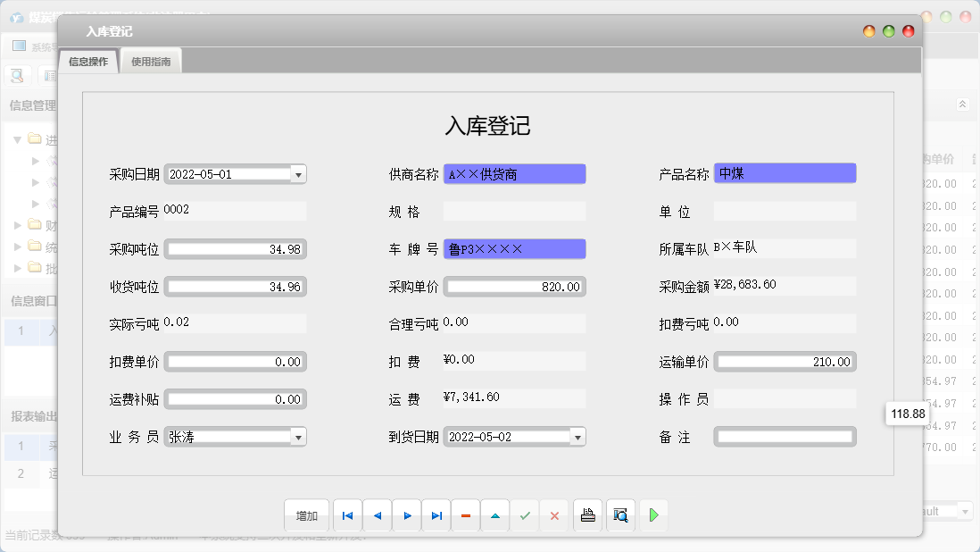Image resolution: width=980 pixels, height=552 pixels.
Task: Cancel changes with the red X icon
Action: pos(554,515)
